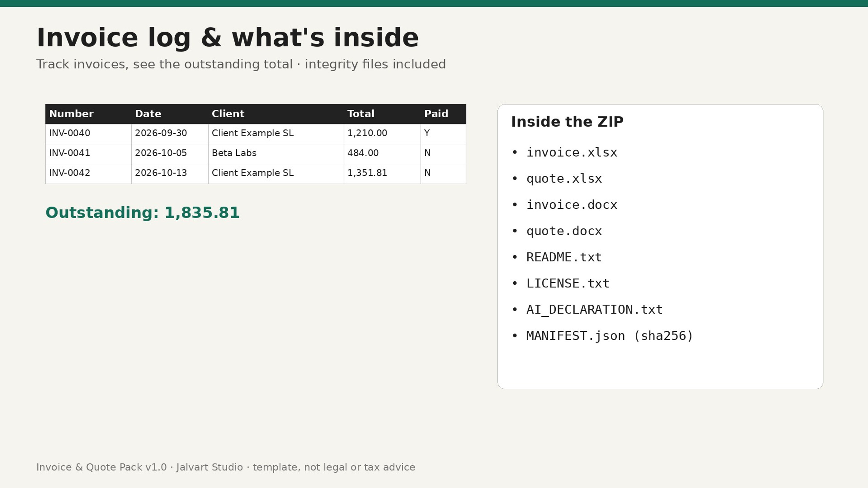
Task: Click total 484.00
Action: pos(363,153)
